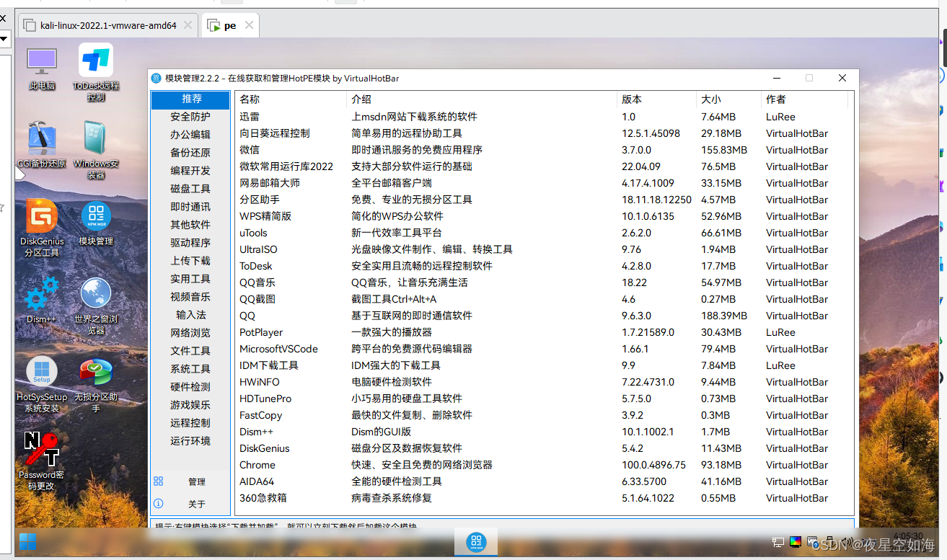Open the Password密码更改 desktop icon
Viewport: 947px width, 560px height.
[42, 461]
